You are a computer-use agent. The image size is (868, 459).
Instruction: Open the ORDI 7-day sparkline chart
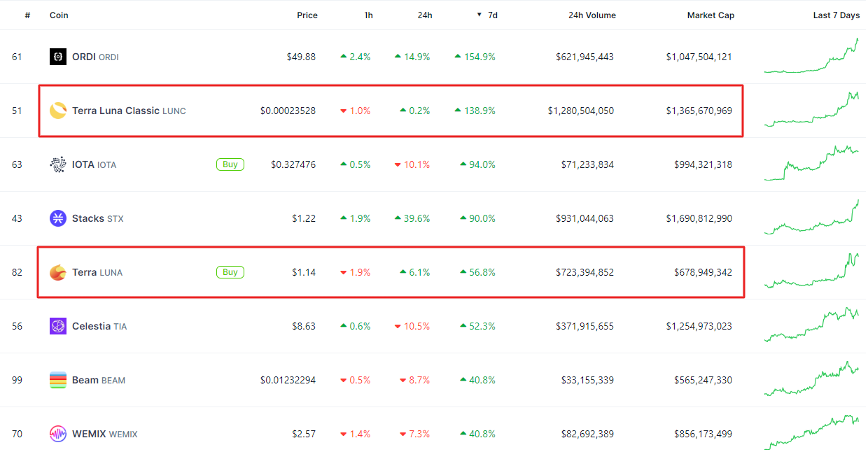[x=811, y=57]
